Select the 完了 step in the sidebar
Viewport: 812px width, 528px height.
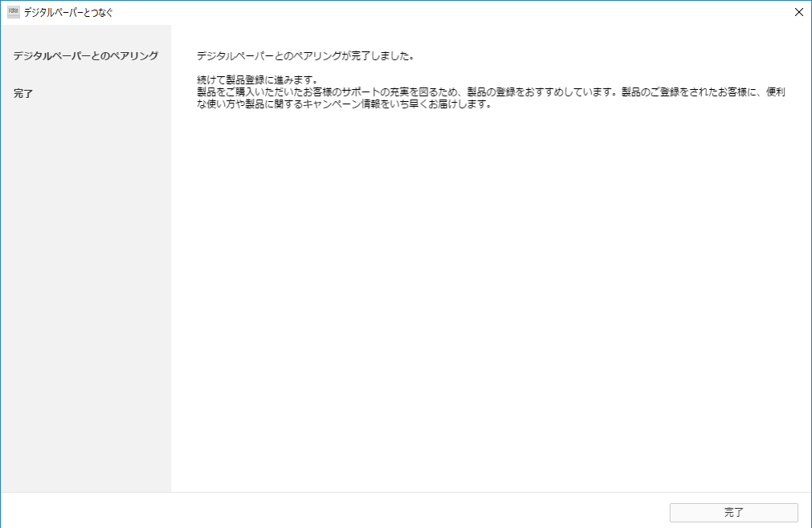(x=24, y=94)
